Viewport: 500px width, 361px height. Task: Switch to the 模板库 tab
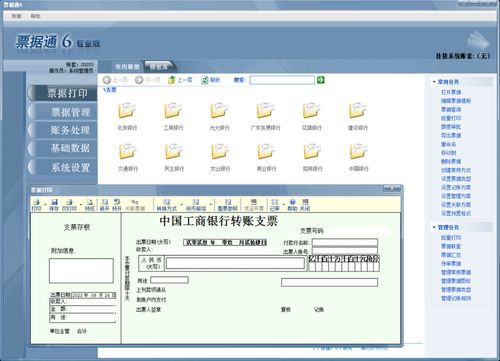(x=159, y=67)
